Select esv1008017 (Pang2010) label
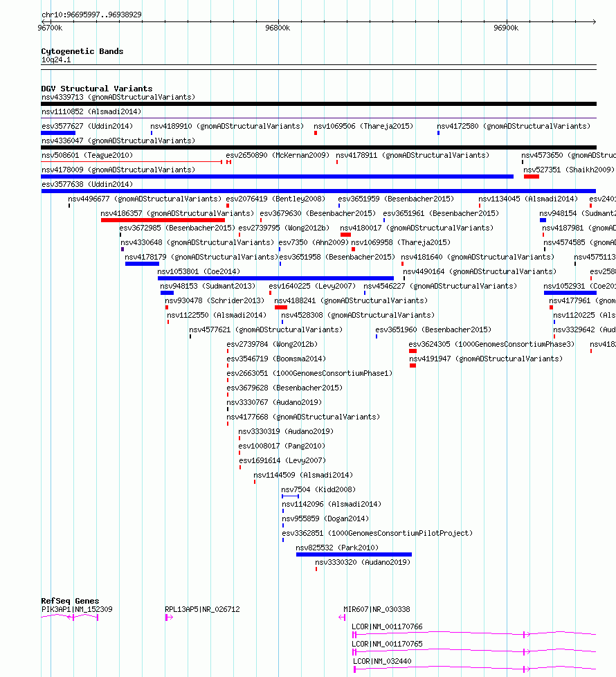Screen dimensions: 616x677 282,446
